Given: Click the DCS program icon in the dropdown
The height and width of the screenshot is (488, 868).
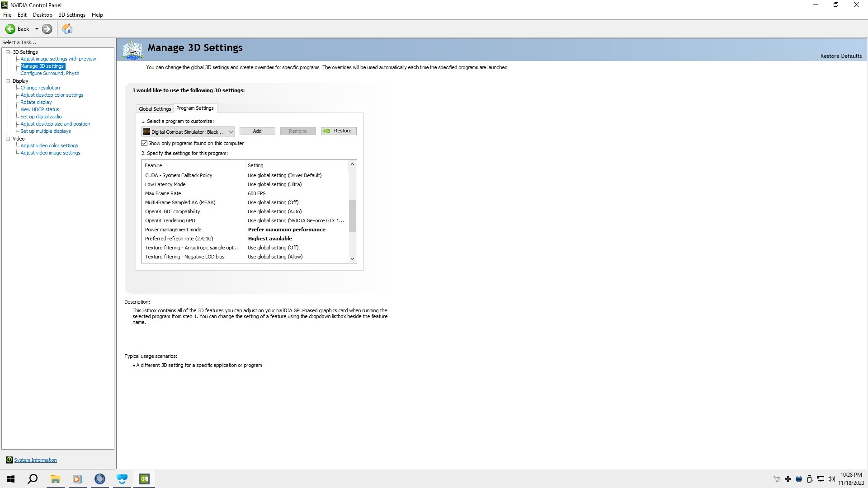Looking at the screenshot, I should pyautogui.click(x=146, y=131).
